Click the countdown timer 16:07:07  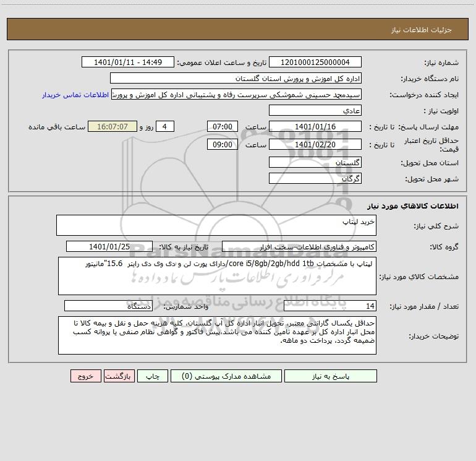113,126
